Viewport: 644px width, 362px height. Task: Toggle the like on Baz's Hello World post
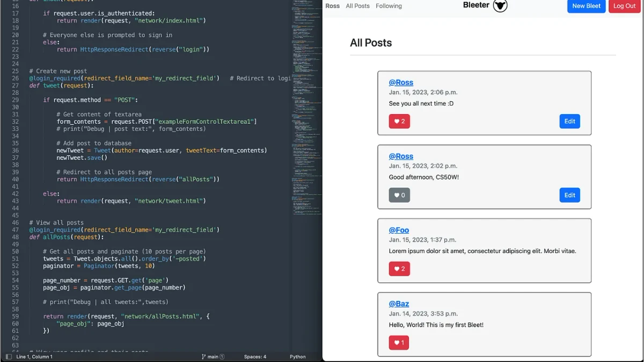pos(399,343)
